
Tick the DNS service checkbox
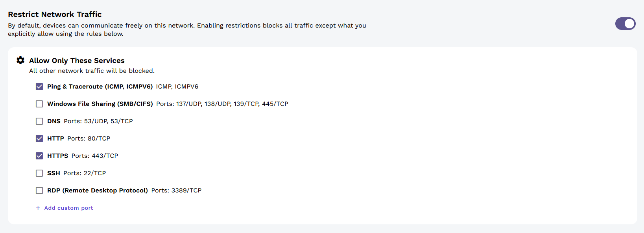pos(39,121)
